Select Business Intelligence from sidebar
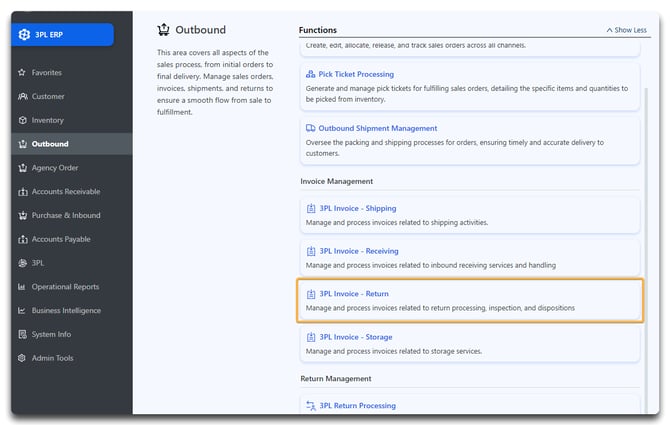The image size is (670, 425). point(68,311)
